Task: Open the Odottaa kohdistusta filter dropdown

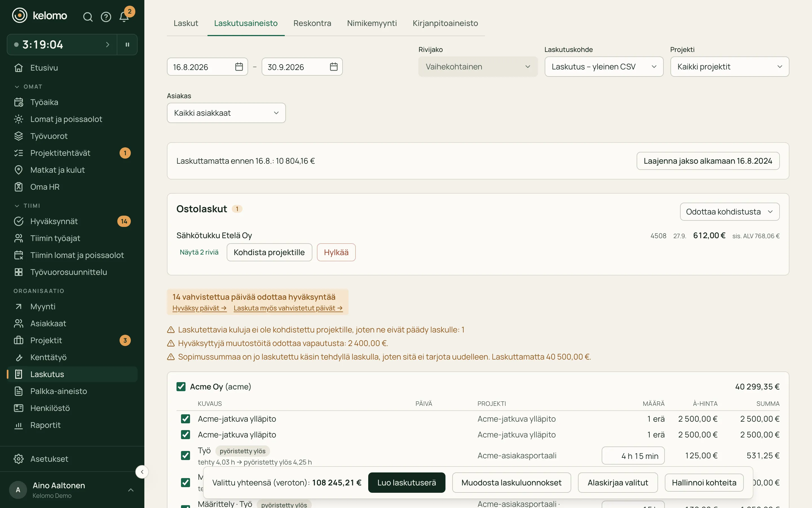Action: [x=729, y=212]
